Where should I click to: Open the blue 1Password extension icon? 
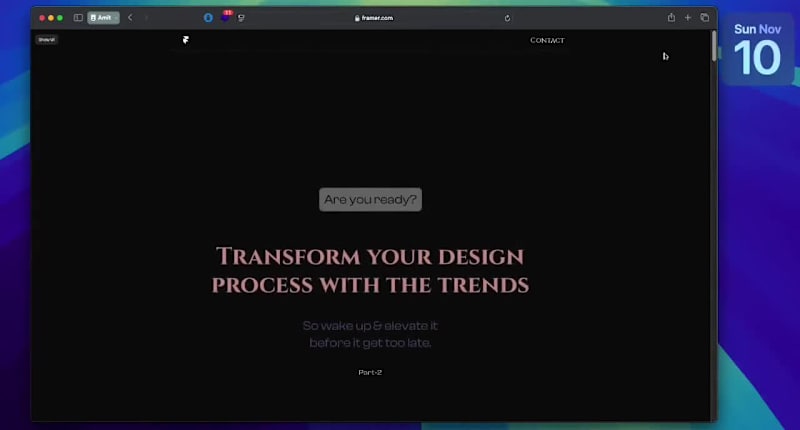(x=208, y=18)
